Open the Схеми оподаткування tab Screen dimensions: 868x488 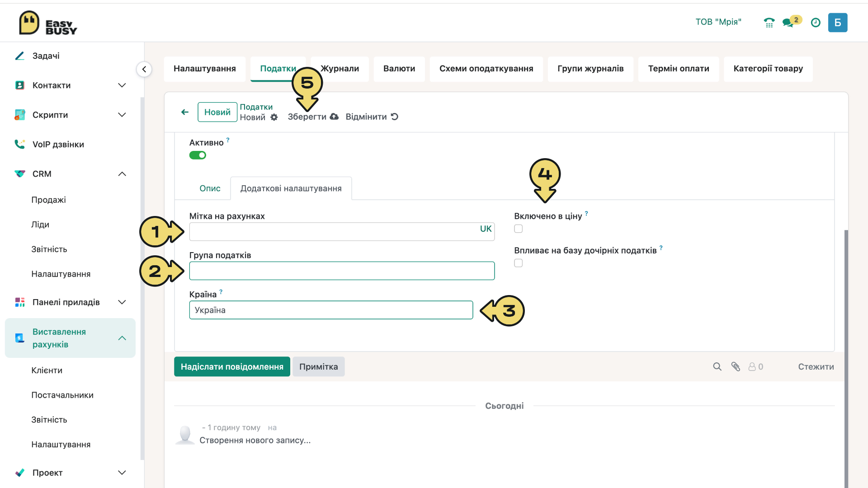point(486,69)
